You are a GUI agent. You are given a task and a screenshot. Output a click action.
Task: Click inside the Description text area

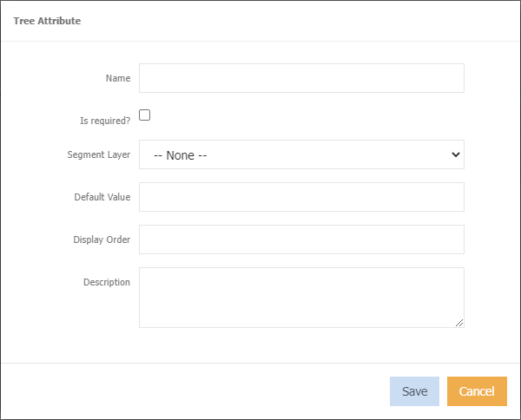tap(301, 297)
